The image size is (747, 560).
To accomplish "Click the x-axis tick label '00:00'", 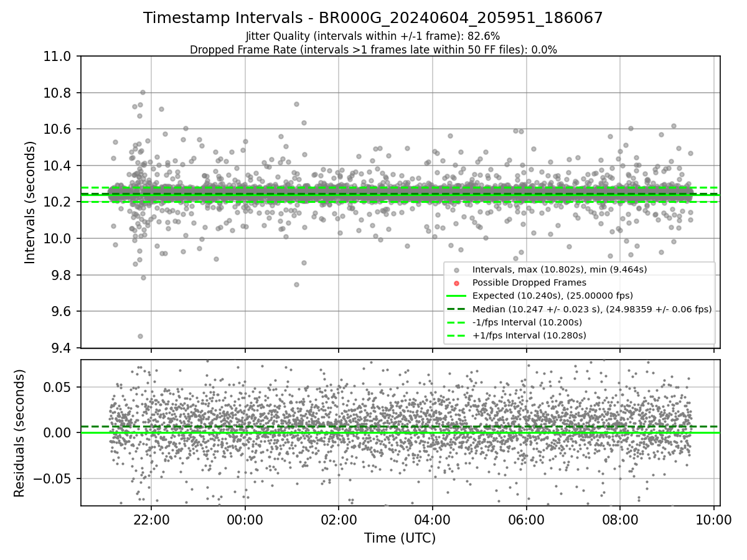I will coord(245,520).
